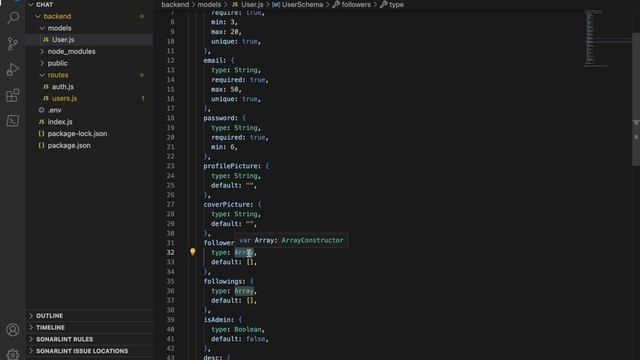Screen dimensions: 640x360
Task: Click the JS icon next to User.js
Action: pos(46,40)
